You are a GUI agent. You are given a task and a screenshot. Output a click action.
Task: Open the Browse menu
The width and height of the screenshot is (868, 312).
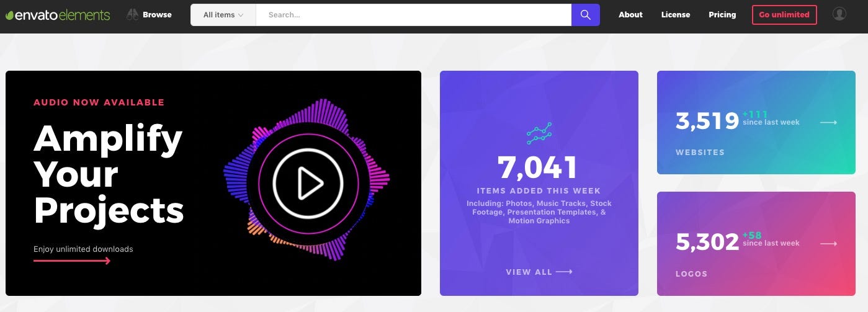(149, 14)
